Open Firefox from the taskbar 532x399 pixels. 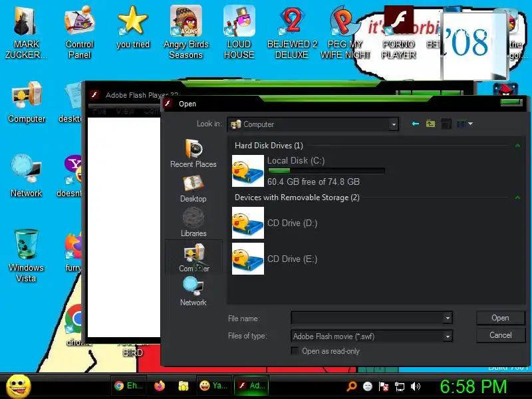click(160, 386)
